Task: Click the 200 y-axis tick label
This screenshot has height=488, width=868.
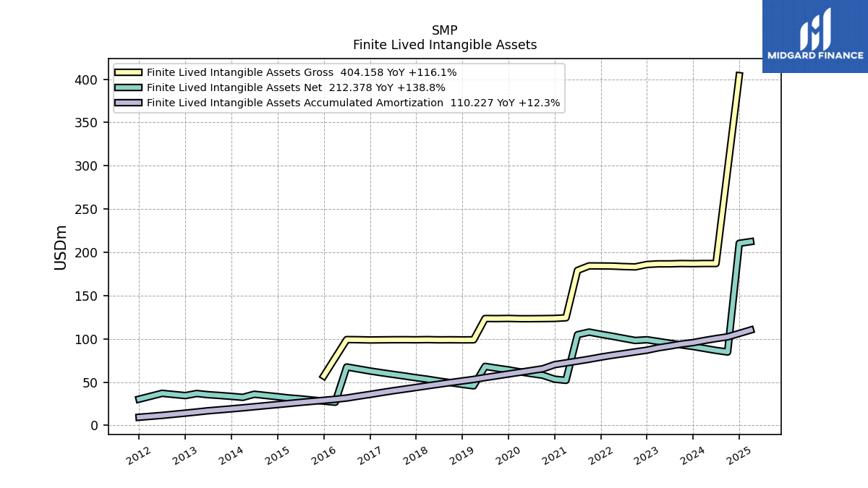Action: (x=87, y=252)
